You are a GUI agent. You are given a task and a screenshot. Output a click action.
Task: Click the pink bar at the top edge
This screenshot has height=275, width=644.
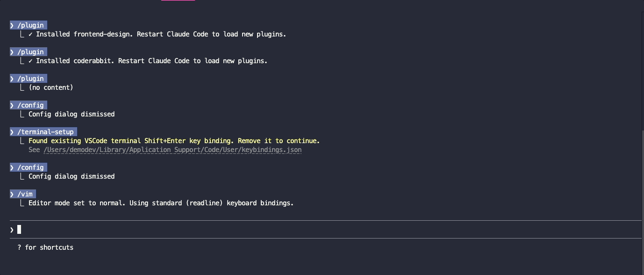pos(178,0)
